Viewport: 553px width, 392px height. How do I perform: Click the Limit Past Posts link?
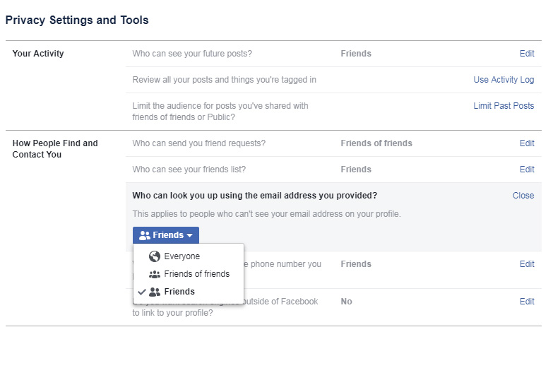[504, 106]
